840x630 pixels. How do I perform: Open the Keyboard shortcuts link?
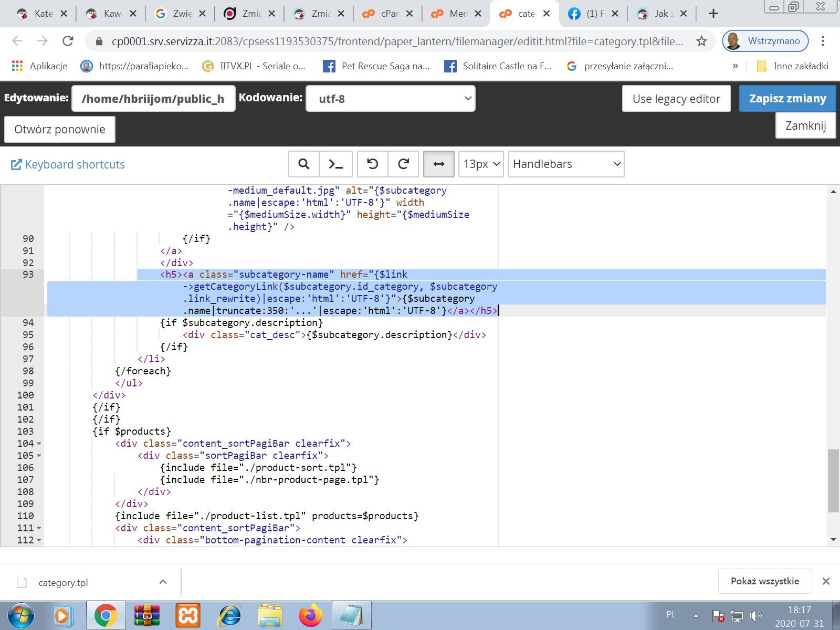(x=68, y=164)
